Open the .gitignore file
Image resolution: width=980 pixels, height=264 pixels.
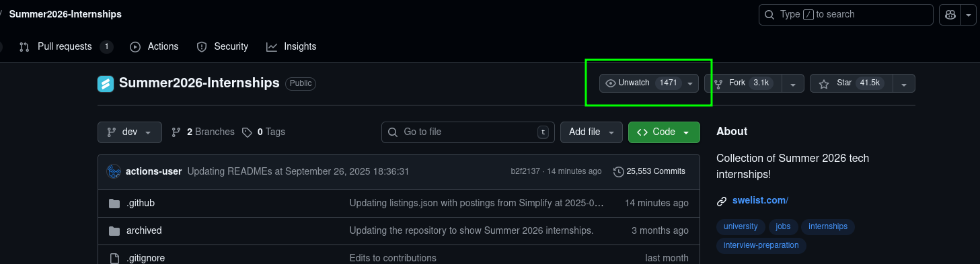point(145,258)
